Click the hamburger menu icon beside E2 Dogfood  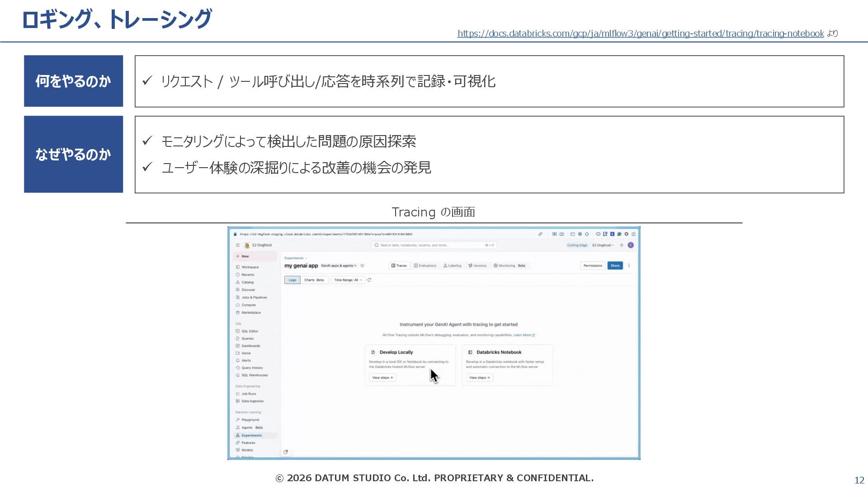click(x=238, y=245)
